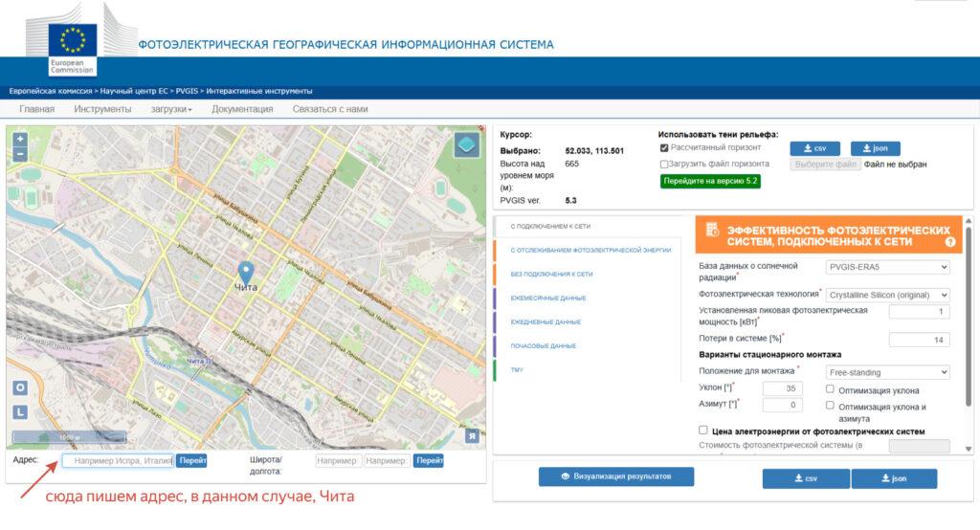Open 'Инструменты' menu item

pyautogui.click(x=102, y=109)
